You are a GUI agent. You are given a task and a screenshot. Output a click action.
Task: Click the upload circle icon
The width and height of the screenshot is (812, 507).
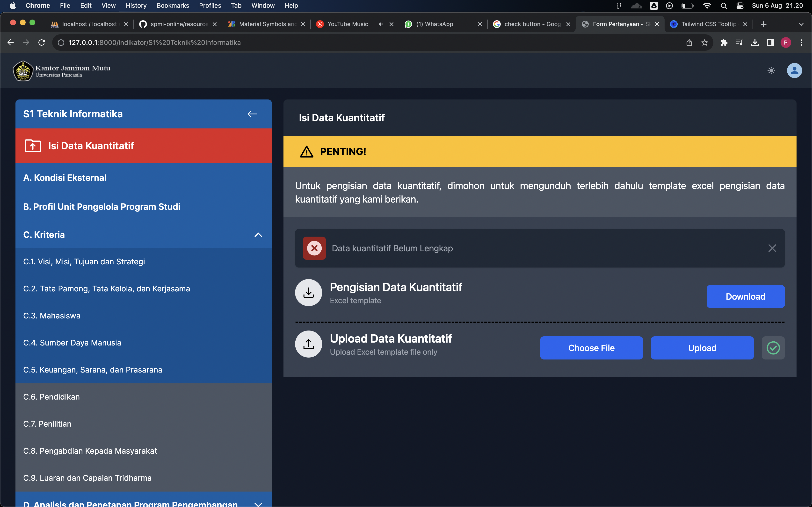pyautogui.click(x=308, y=344)
